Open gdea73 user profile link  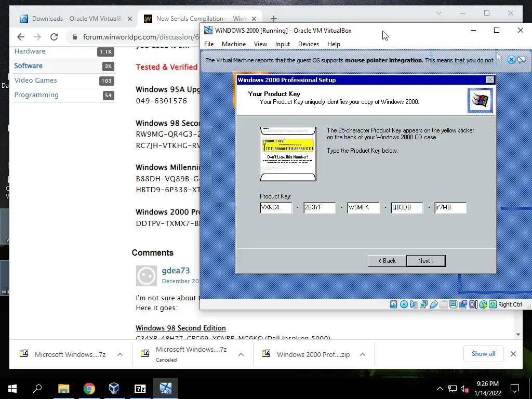click(x=176, y=270)
